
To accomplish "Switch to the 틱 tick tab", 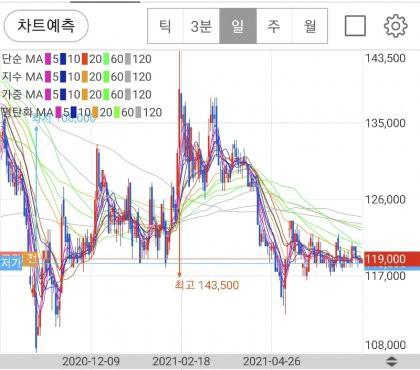I will click(165, 26).
